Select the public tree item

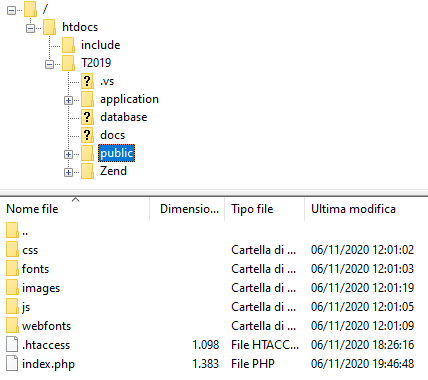[116, 153]
